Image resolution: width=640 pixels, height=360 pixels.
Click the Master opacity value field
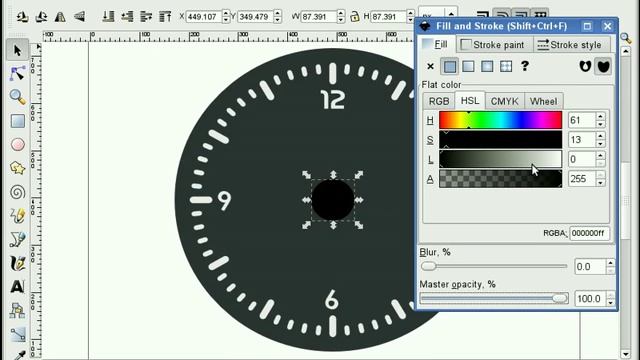(x=590, y=299)
